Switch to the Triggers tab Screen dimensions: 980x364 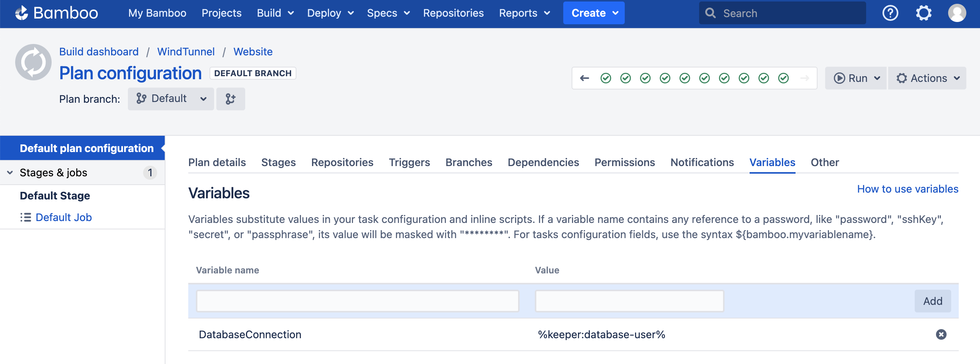tap(410, 163)
